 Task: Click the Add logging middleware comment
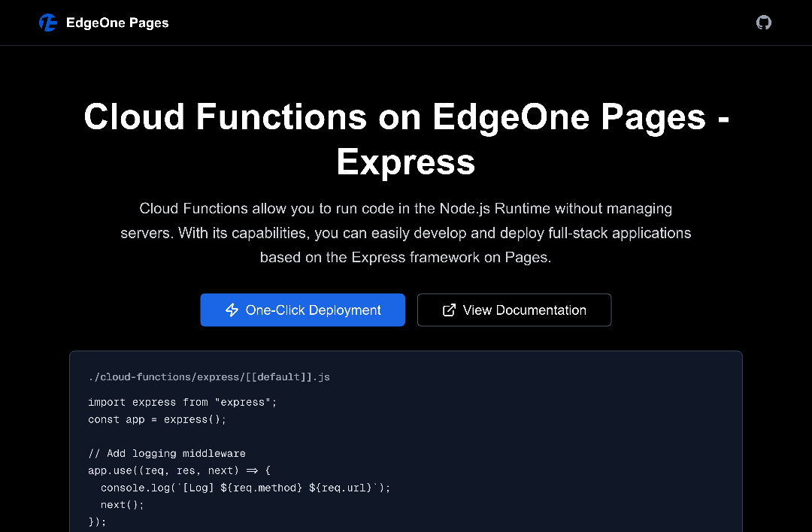tap(166, 453)
